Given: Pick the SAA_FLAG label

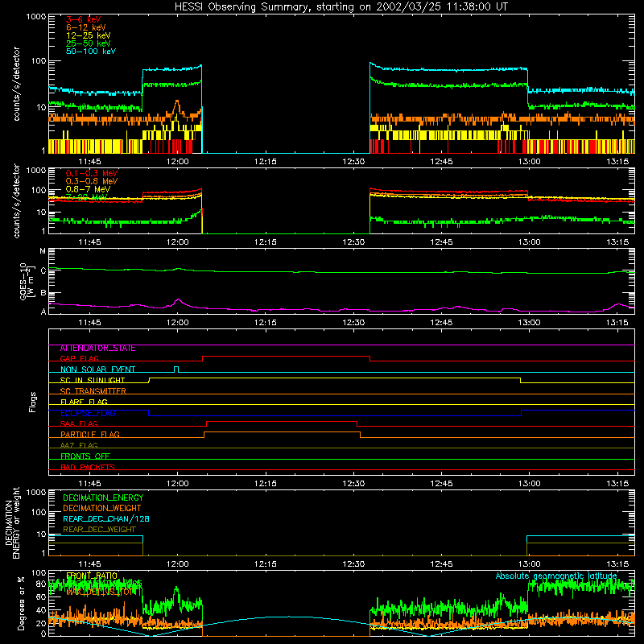Looking at the screenshot, I should 79,424.
